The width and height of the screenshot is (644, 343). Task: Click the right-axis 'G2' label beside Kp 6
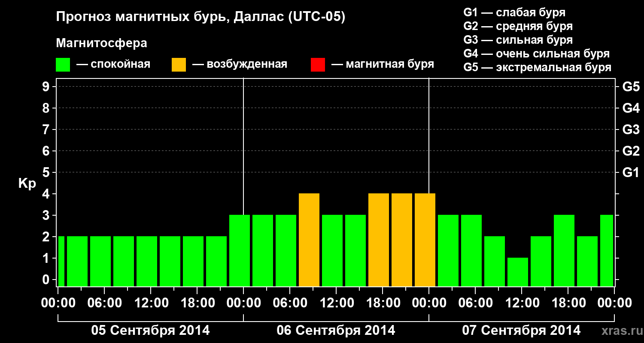click(631, 151)
